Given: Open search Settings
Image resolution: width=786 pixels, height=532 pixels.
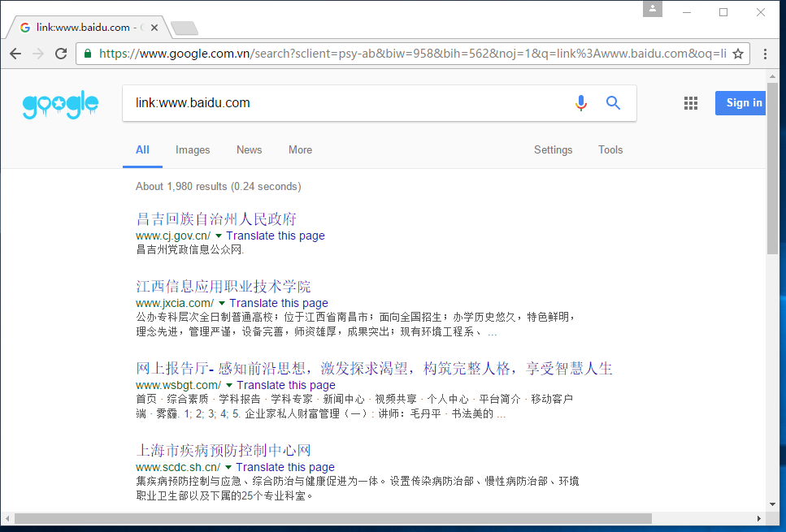Looking at the screenshot, I should click(553, 149).
